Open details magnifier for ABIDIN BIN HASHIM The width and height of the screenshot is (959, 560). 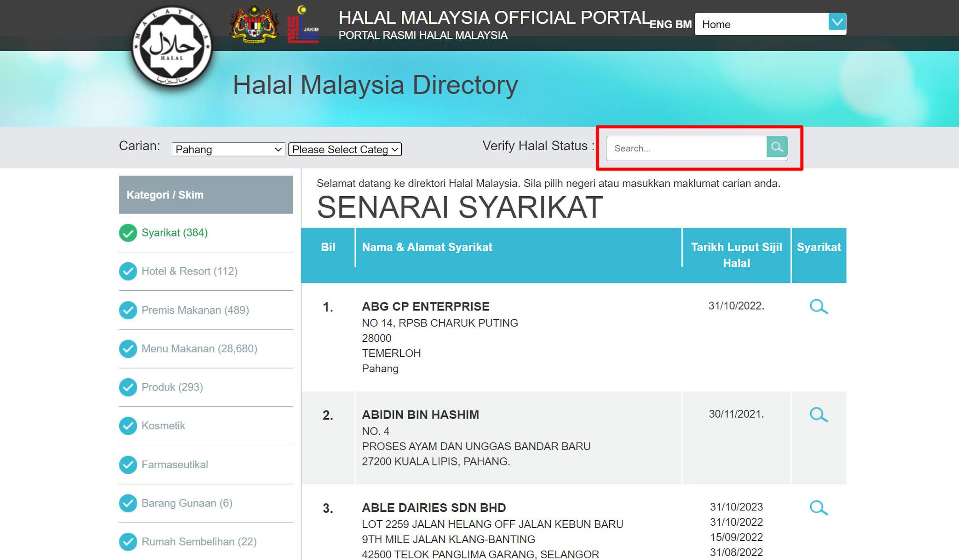click(819, 415)
